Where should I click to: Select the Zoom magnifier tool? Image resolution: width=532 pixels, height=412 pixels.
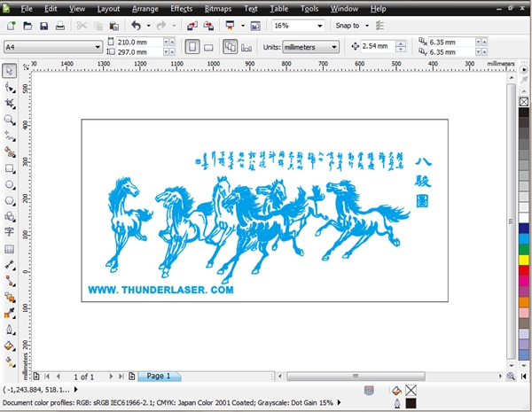pos(9,120)
